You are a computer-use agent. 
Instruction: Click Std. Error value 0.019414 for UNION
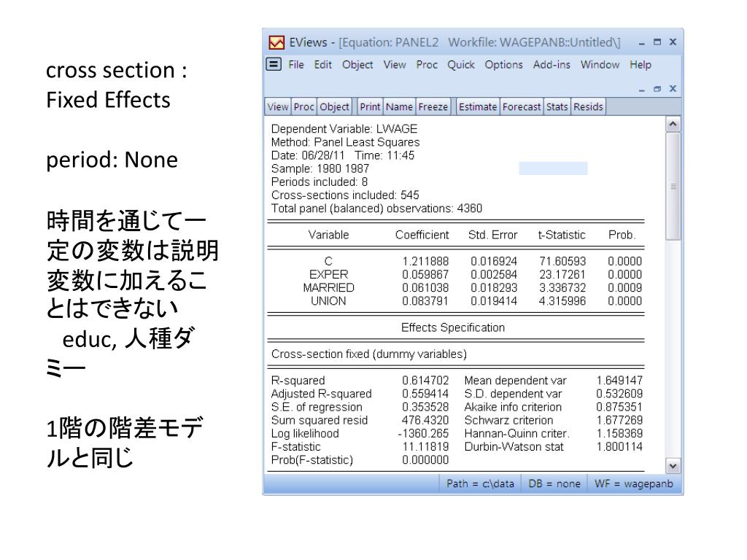coord(494,301)
